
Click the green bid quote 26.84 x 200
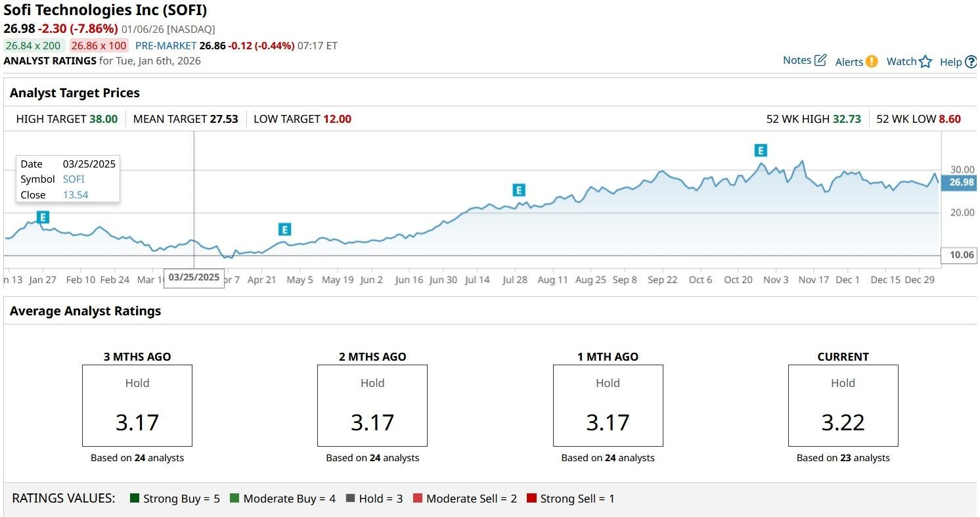[x=33, y=45]
